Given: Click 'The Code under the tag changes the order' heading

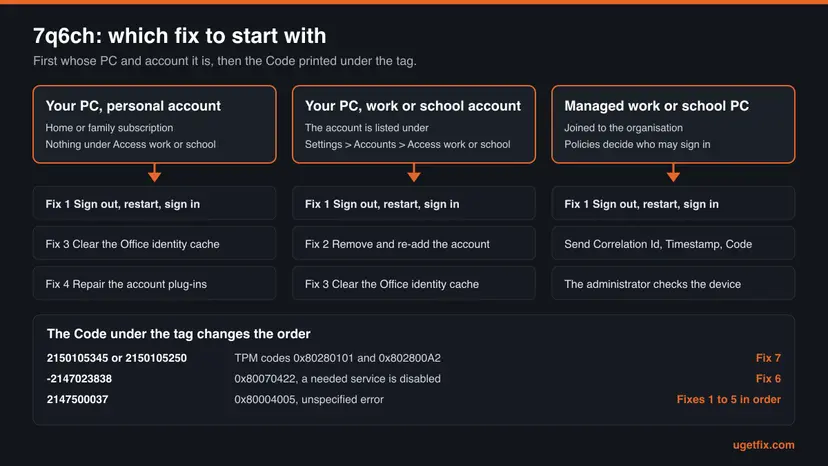Looking at the screenshot, I should pos(178,334).
